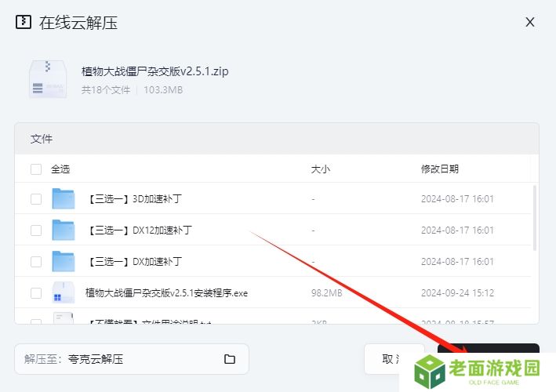The width and height of the screenshot is (556, 392).
Task: Close the 在线云解压 dialog
Action: tap(530, 22)
